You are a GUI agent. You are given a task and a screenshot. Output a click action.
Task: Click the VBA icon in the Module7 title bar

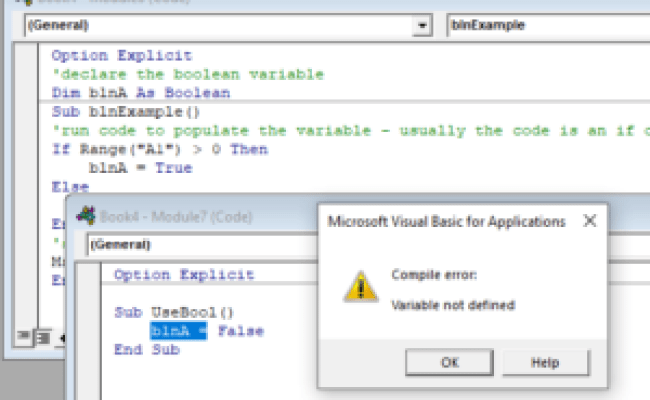coord(86,216)
